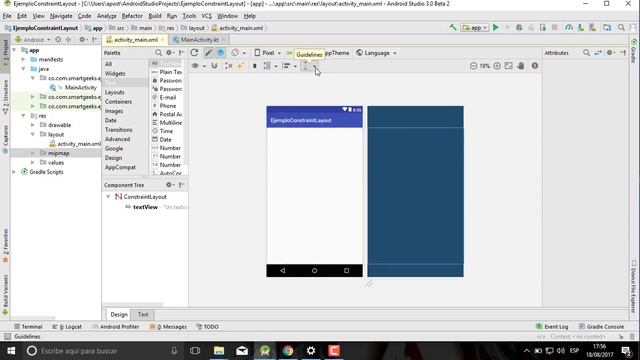Search attributes with the magnifier icon
The image size is (640, 360).
(586, 53)
